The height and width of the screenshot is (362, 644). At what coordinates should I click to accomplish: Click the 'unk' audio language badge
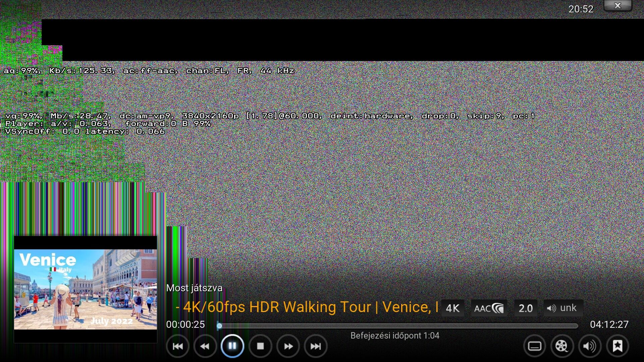pos(563,308)
